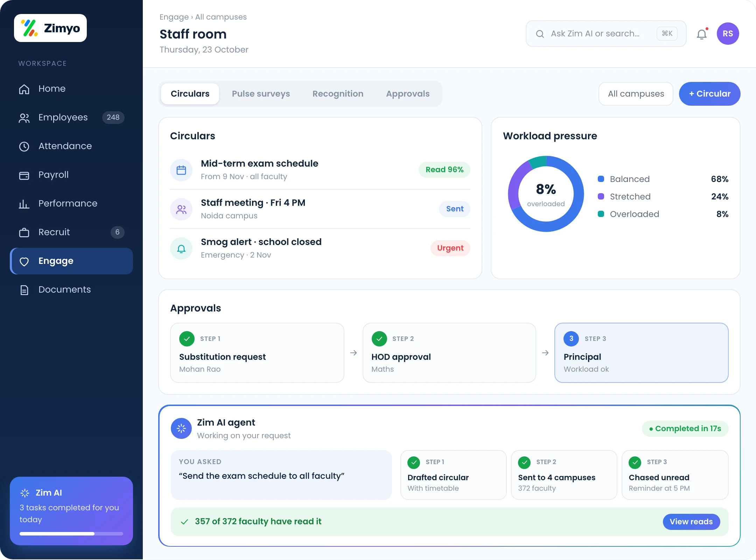Click the Chased unread step card
This screenshot has height=560, width=756.
click(x=675, y=475)
